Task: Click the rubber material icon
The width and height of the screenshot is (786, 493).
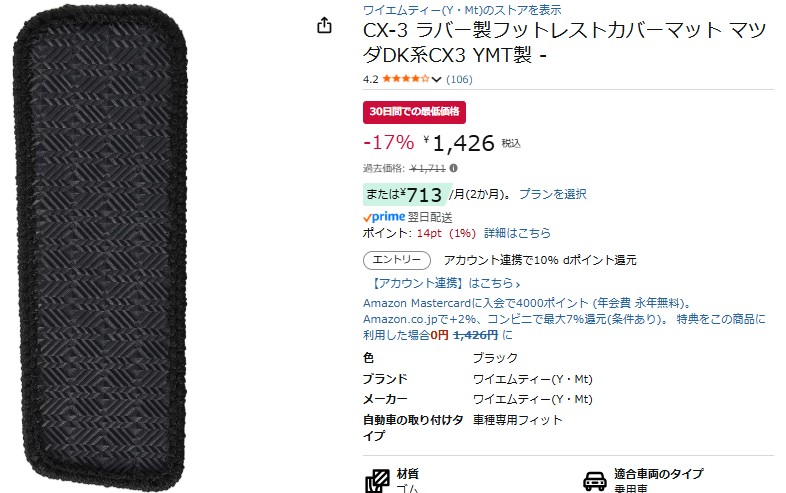Action: (x=377, y=480)
